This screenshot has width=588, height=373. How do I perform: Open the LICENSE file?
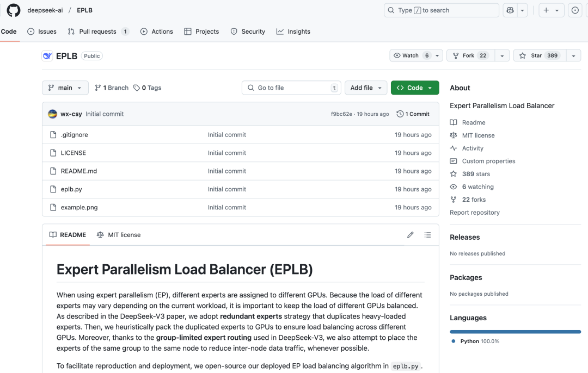[x=73, y=153]
